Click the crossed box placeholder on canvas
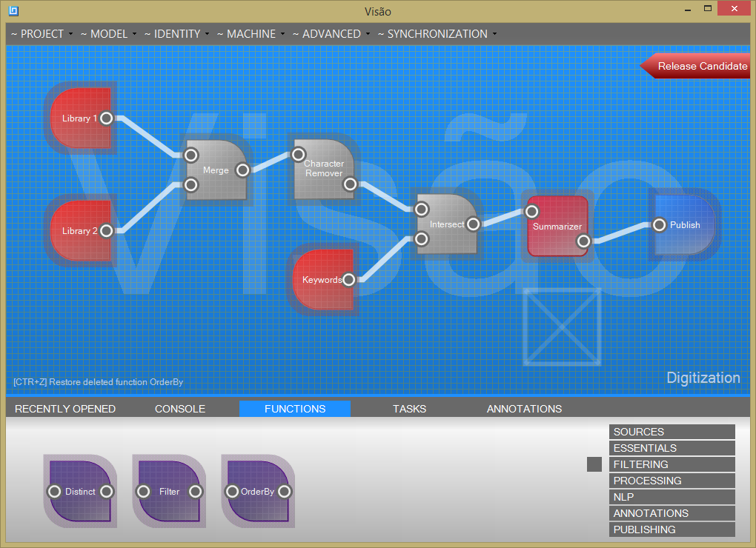 pos(562,327)
